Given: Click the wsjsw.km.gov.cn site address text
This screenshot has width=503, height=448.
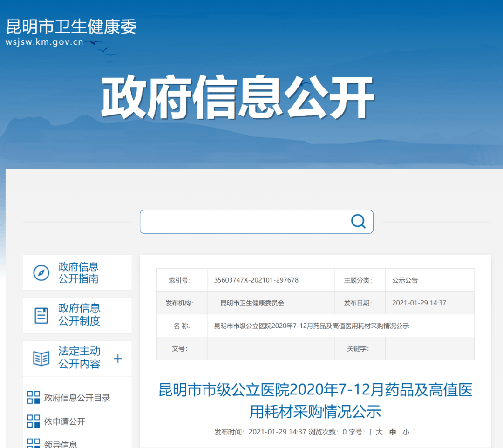Looking at the screenshot, I should coord(44,42).
